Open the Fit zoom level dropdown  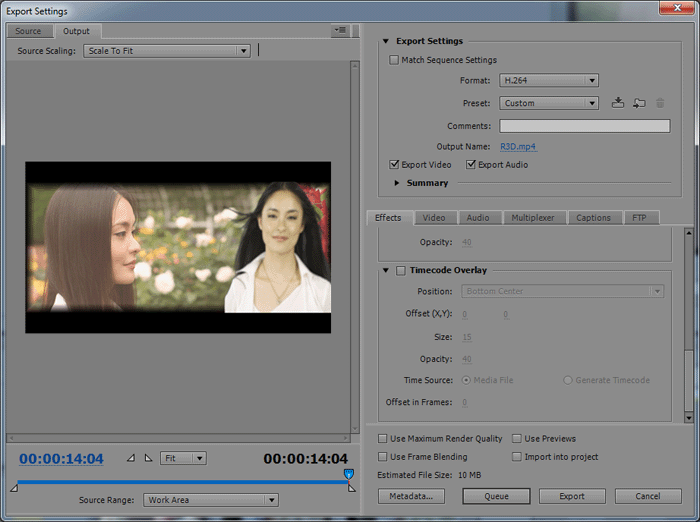click(183, 458)
